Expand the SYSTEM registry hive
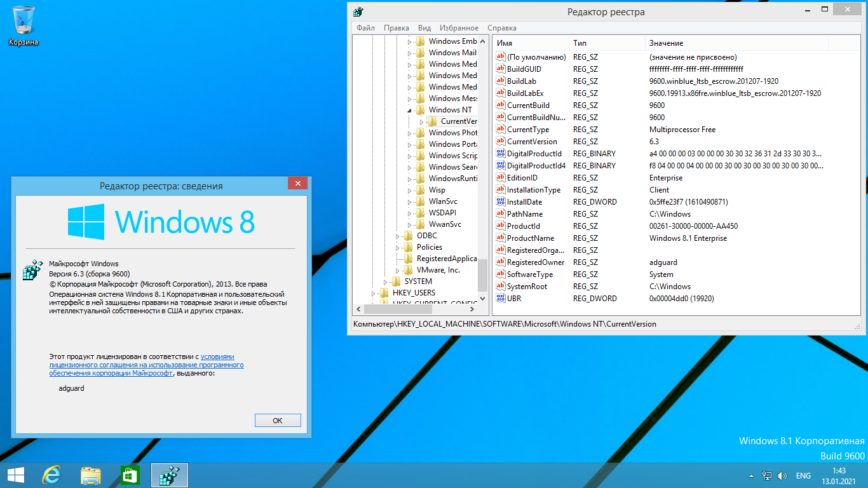 click(386, 281)
